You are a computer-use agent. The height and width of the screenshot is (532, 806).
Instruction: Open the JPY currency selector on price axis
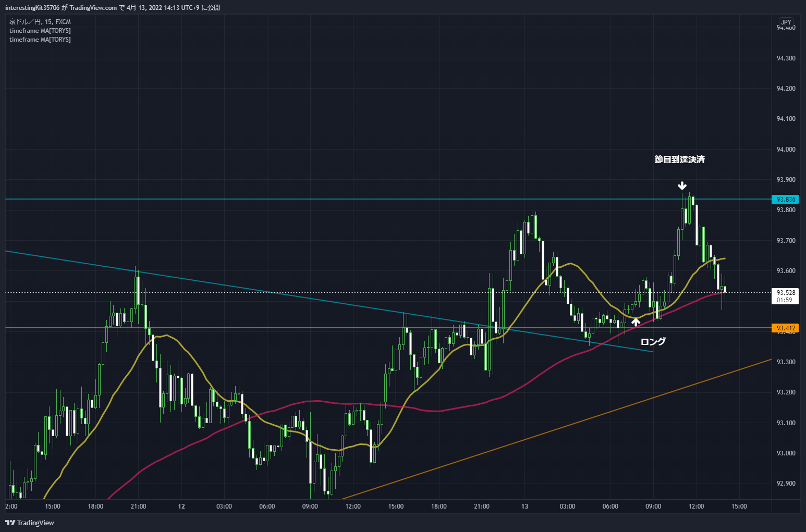pos(786,22)
